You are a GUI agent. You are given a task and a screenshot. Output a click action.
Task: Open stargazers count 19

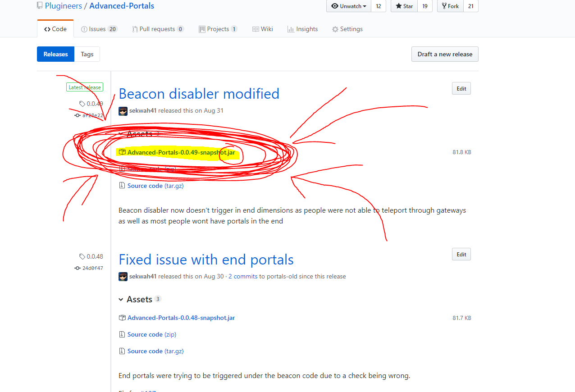(425, 6)
